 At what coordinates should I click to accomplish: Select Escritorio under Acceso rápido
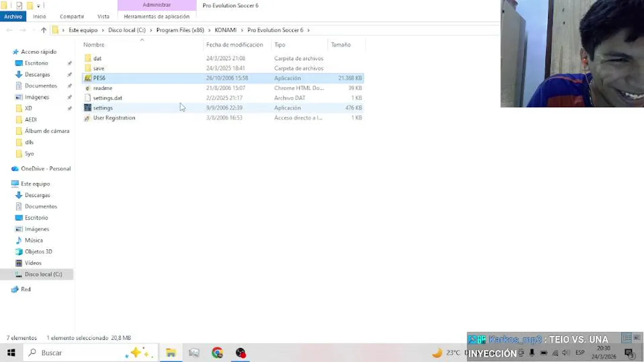pyautogui.click(x=36, y=63)
